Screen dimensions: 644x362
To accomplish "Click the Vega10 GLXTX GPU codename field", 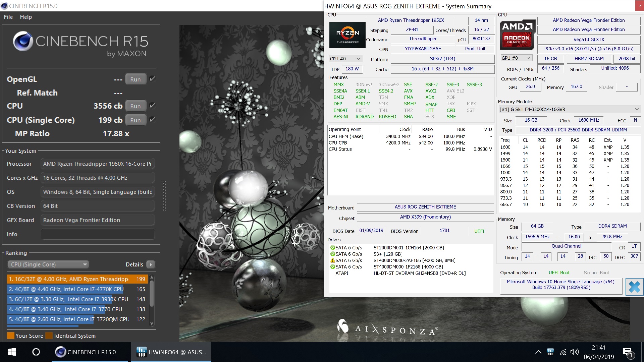I will click(x=589, y=40).
